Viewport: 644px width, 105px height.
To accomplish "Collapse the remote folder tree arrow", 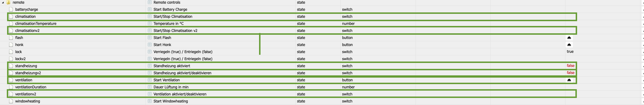I will pyautogui.click(x=3, y=3).
